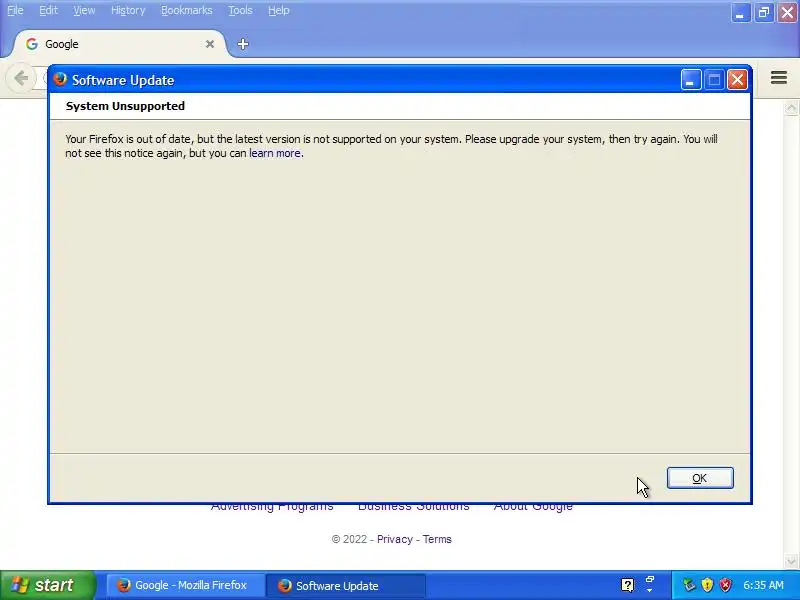This screenshot has height=600, width=800.
Task: Open the learn more link
Action: coord(275,153)
